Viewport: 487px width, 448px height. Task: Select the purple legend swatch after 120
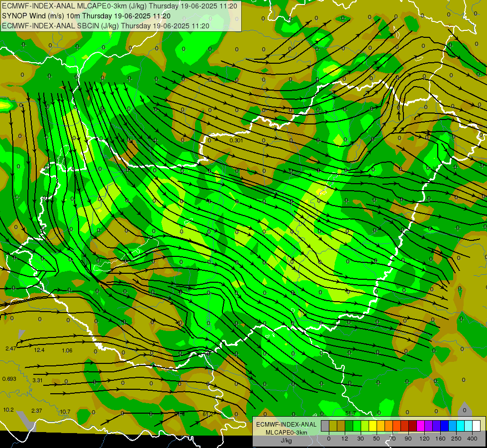coord(429,426)
